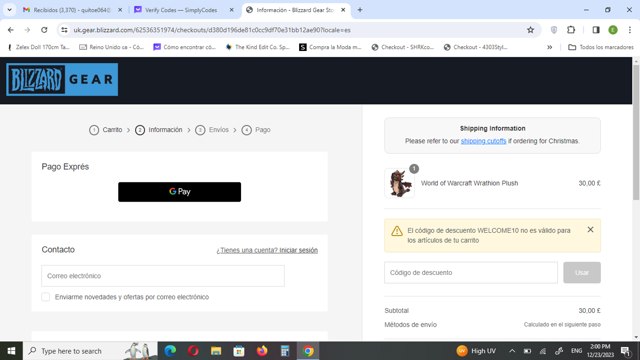Bookmark this page with the star icon

(x=530, y=30)
